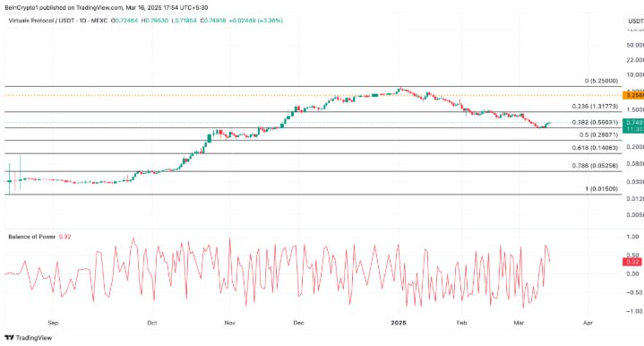Click the open price value O0.72464
Image resolution: width=644 pixels, height=346 pixels.
[x=125, y=21]
